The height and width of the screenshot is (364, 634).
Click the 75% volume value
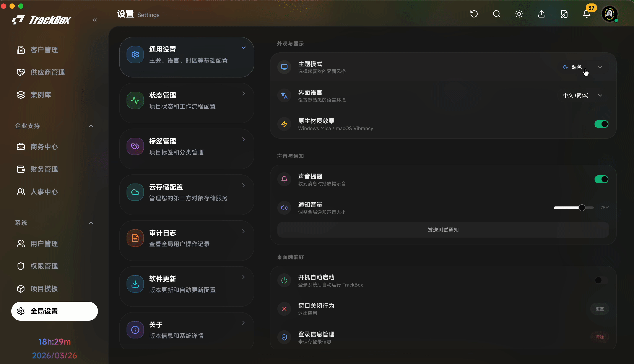pos(605,208)
